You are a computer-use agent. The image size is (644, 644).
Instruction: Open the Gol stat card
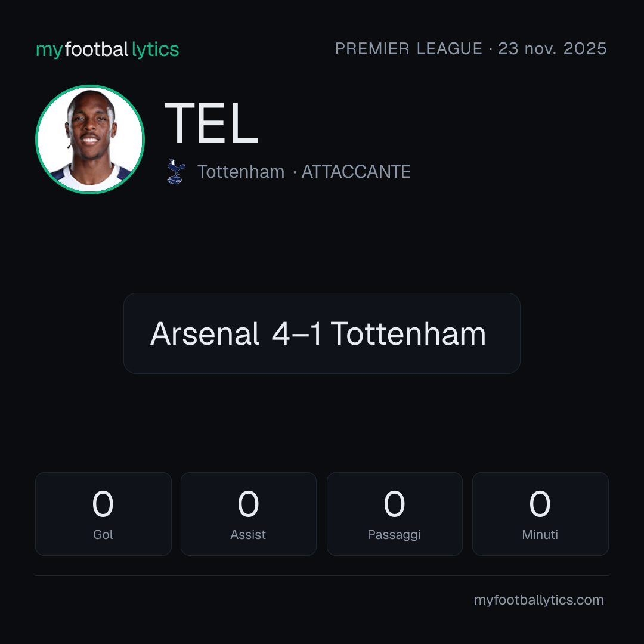(x=103, y=514)
